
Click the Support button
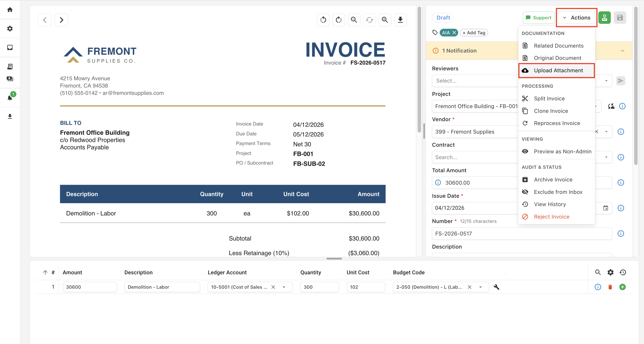(539, 18)
